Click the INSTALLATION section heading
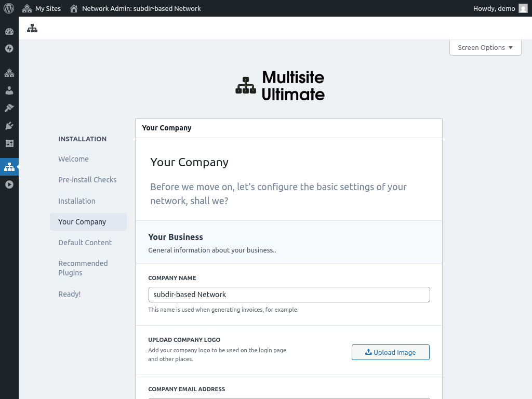 (x=83, y=139)
